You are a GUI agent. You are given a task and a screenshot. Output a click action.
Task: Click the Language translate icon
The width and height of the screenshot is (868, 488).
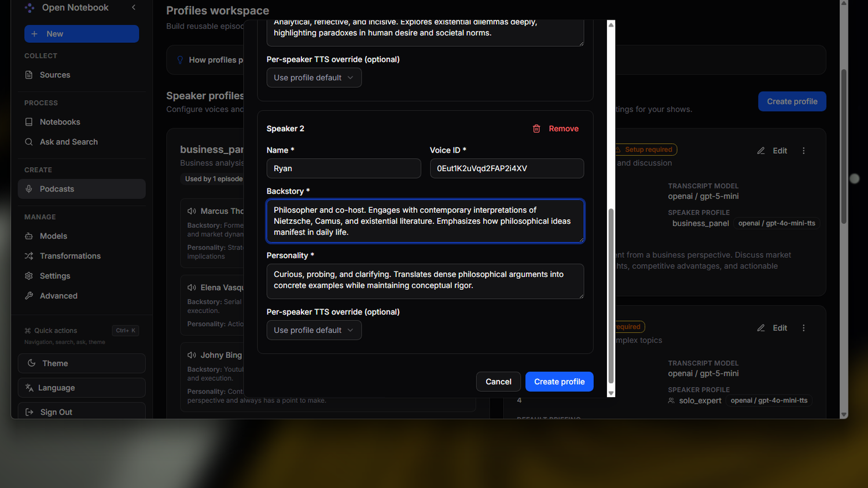coord(30,388)
